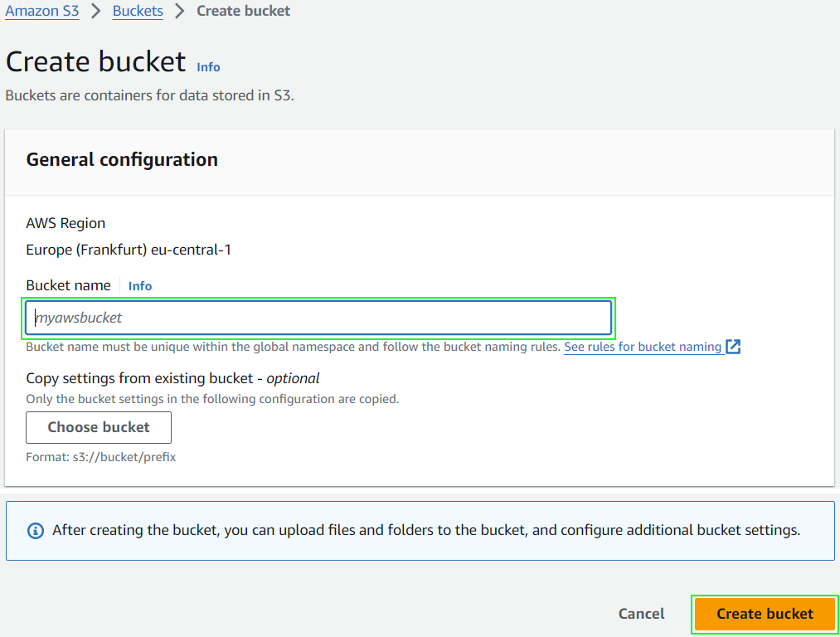Click the info circle icon in the notice banner

[36, 530]
